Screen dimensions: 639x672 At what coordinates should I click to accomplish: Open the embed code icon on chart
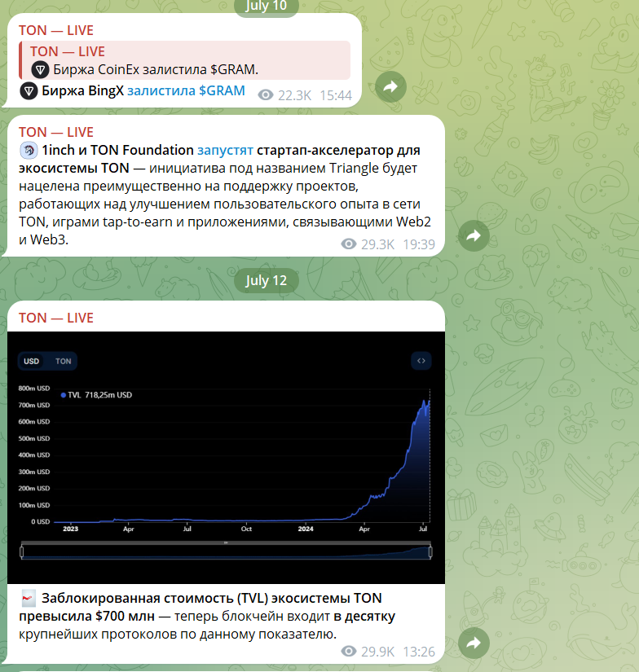pyautogui.click(x=421, y=361)
